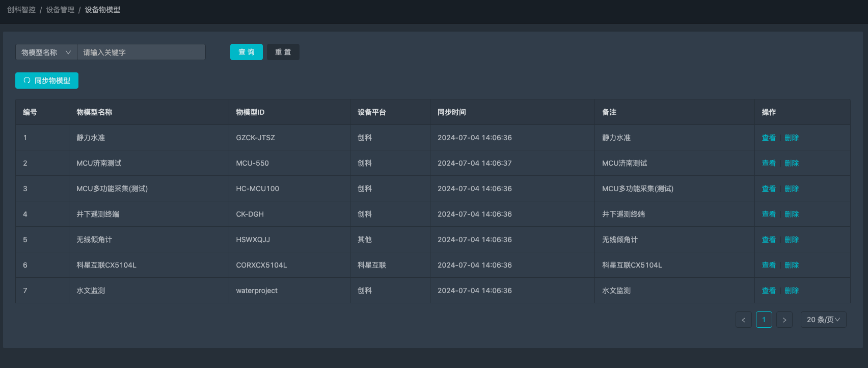Viewport: 868px width, 368px height.
Task: View the 井下遥测终端 model
Action: tap(768, 214)
